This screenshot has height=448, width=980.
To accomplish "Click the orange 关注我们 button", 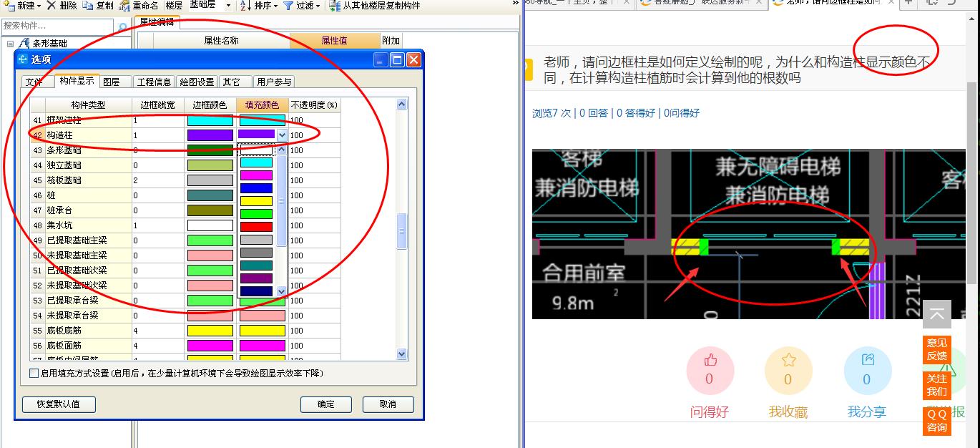I will 937,385.
